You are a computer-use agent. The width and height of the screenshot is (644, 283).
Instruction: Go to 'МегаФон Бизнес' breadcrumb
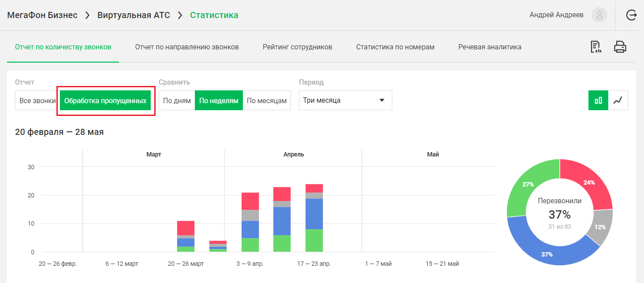pos(42,15)
